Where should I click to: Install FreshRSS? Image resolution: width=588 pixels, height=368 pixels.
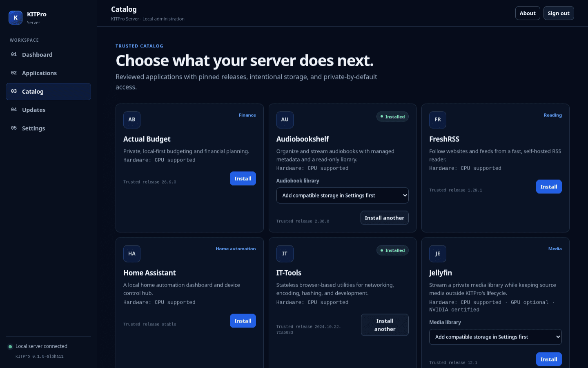[x=549, y=187]
